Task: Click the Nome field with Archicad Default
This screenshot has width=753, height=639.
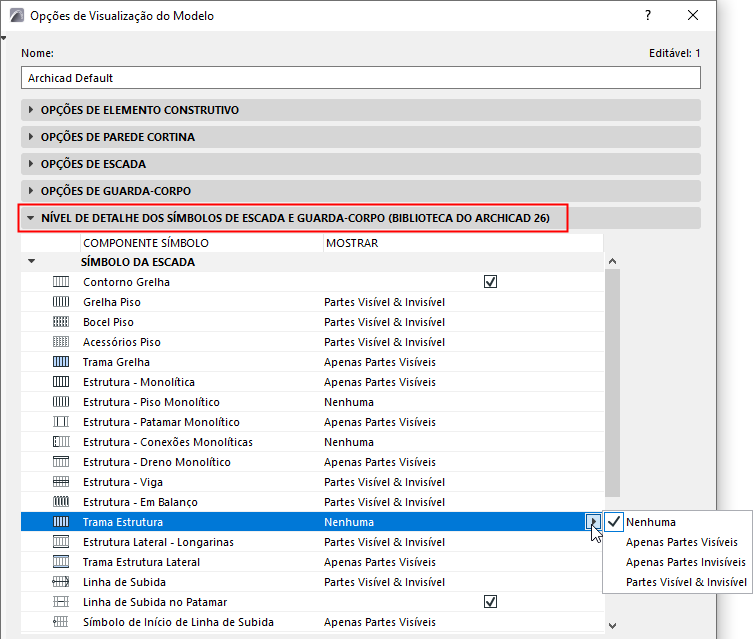Action: pos(361,78)
